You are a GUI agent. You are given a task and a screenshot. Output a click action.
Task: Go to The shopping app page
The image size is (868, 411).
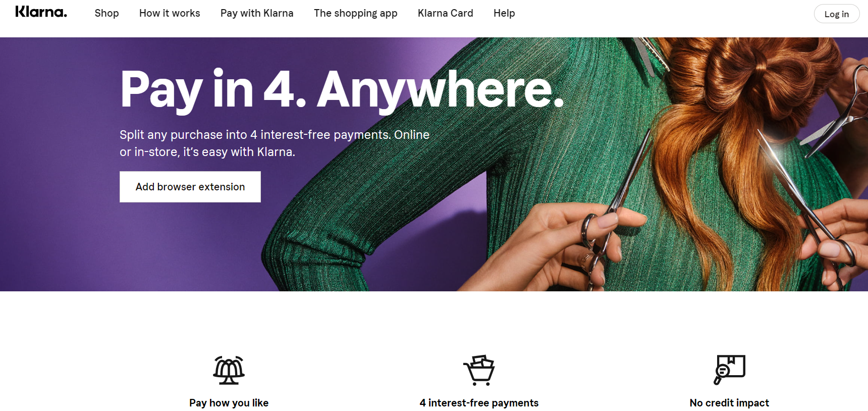(355, 13)
